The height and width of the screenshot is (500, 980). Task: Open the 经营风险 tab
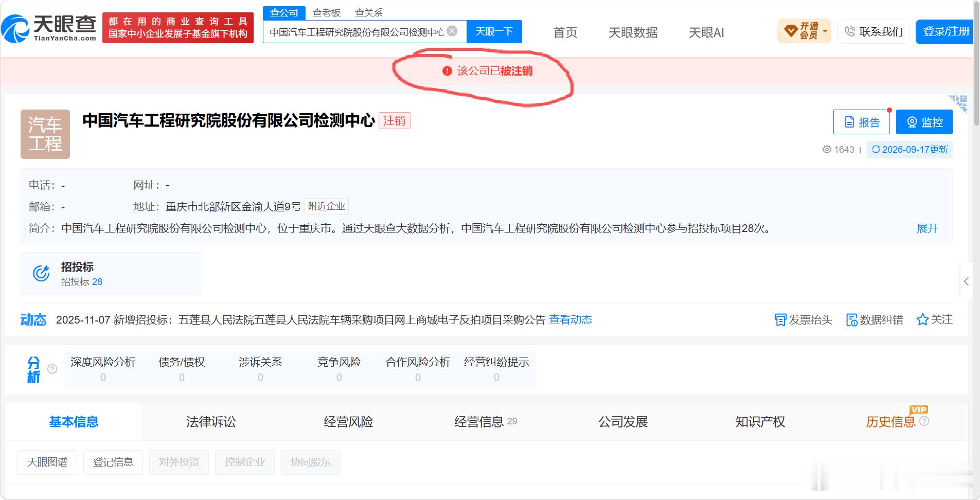348,422
